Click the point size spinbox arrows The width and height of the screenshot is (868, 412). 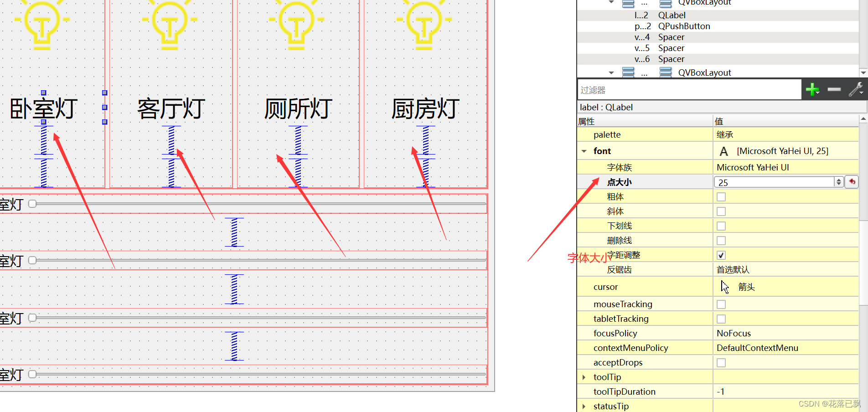(x=838, y=182)
